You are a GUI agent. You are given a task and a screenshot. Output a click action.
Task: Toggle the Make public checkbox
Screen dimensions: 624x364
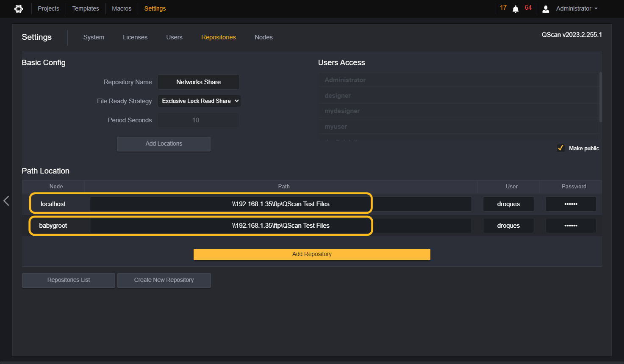pyautogui.click(x=560, y=148)
